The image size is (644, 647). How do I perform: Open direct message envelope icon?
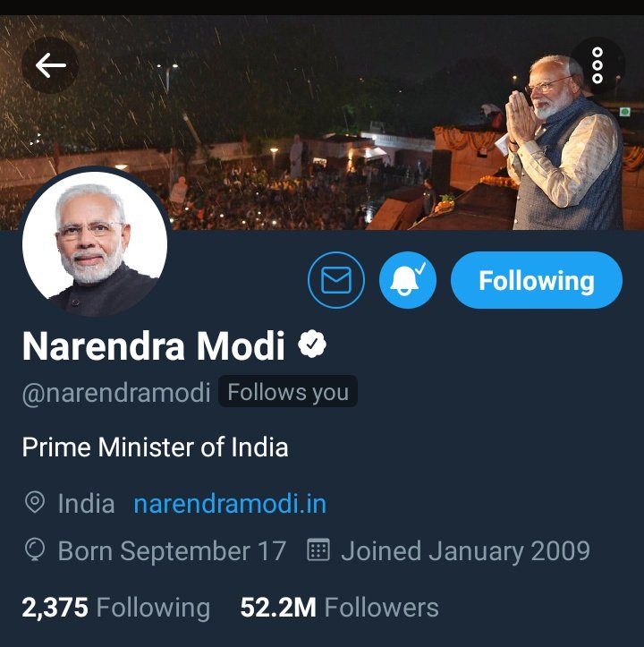pos(336,280)
